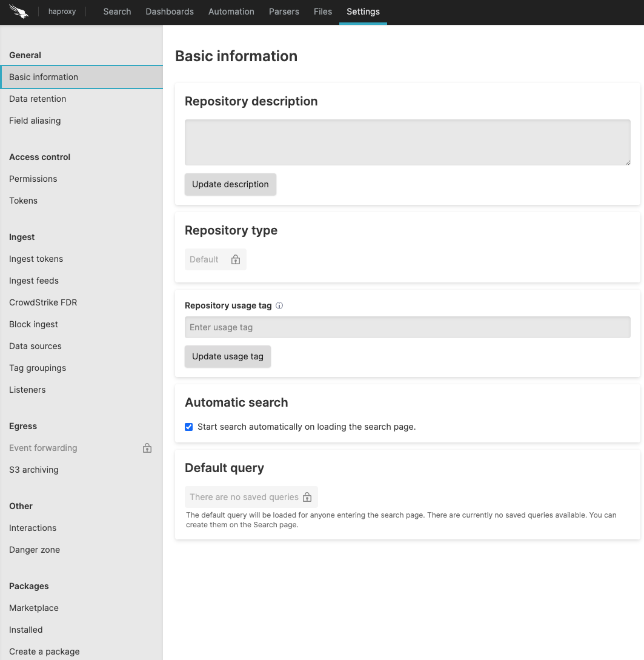The image size is (644, 660).
Task: Go to the Marketplace under Packages
Action: [x=33, y=608]
